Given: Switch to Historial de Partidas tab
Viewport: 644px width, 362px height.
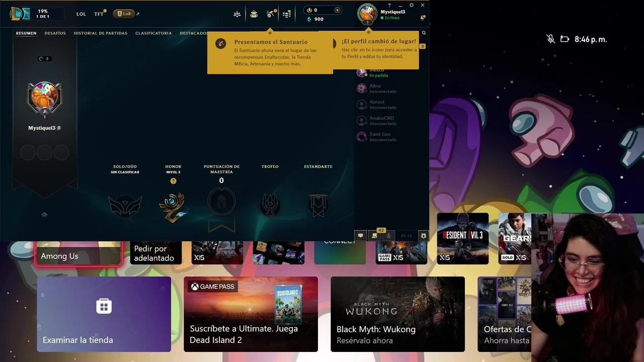Looking at the screenshot, I should (x=100, y=33).
